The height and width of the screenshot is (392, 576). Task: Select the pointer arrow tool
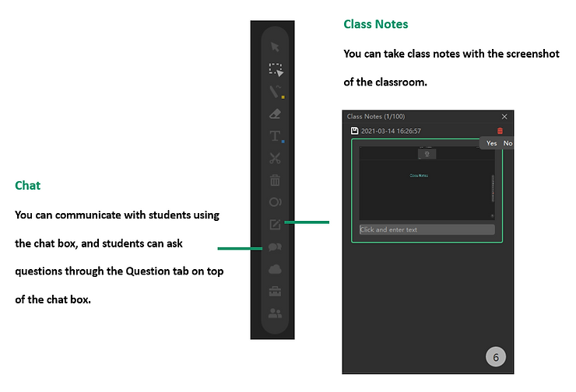(275, 47)
